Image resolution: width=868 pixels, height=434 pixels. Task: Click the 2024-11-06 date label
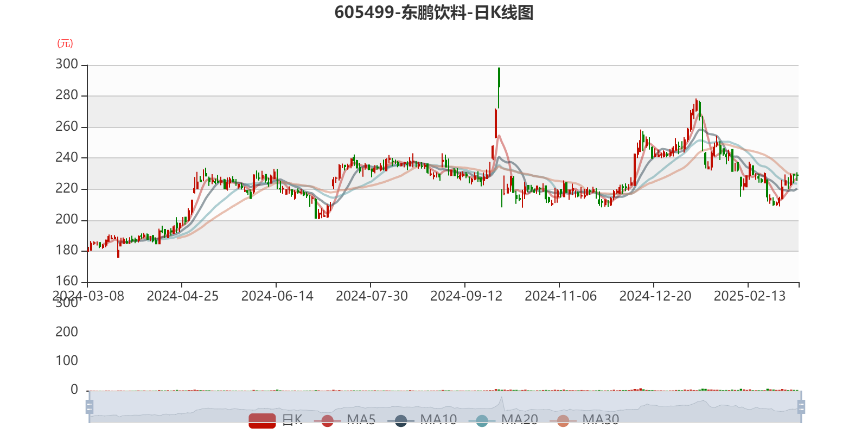pyautogui.click(x=560, y=296)
